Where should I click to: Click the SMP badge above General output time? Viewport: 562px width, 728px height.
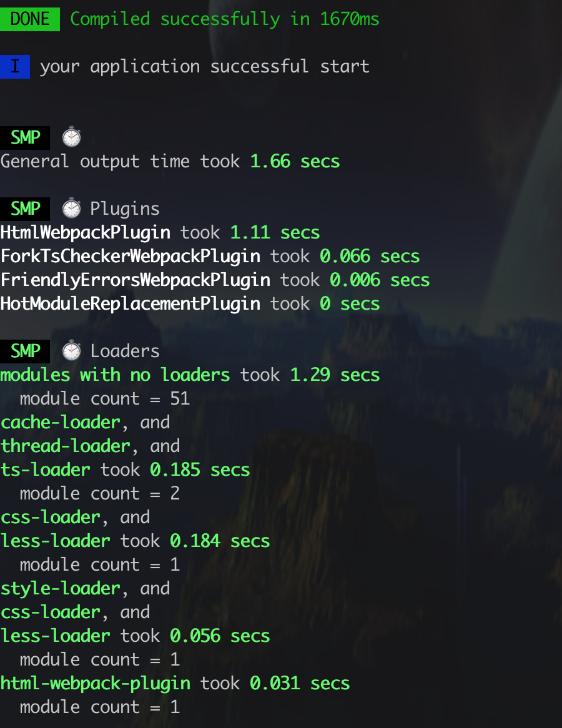[x=25, y=137]
